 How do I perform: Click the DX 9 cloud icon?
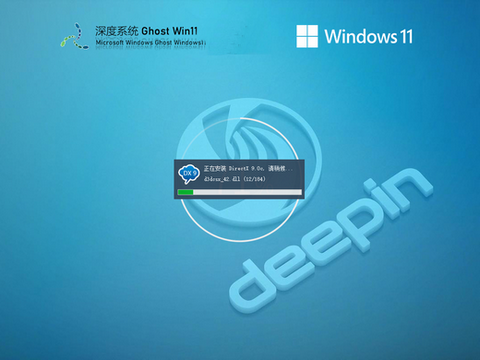[x=189, y=174]
